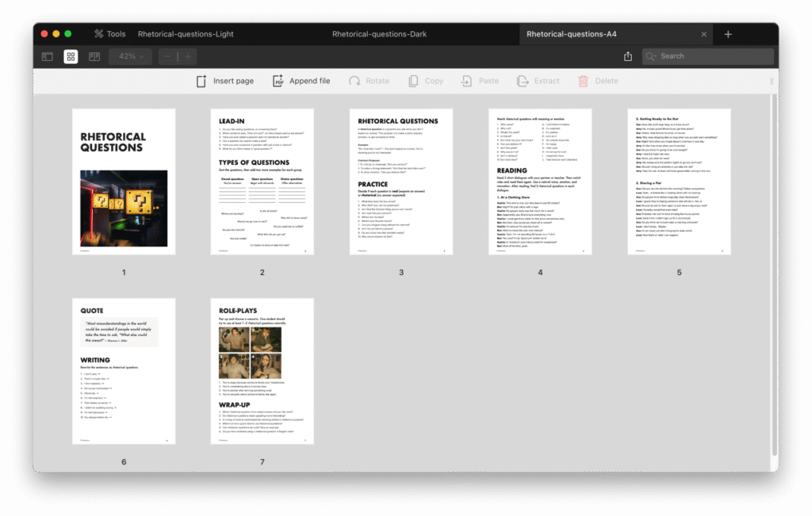This screenshot has height=516, width=812.
Task: Click the Share icon in the toolbar
Action: [627, 56]
